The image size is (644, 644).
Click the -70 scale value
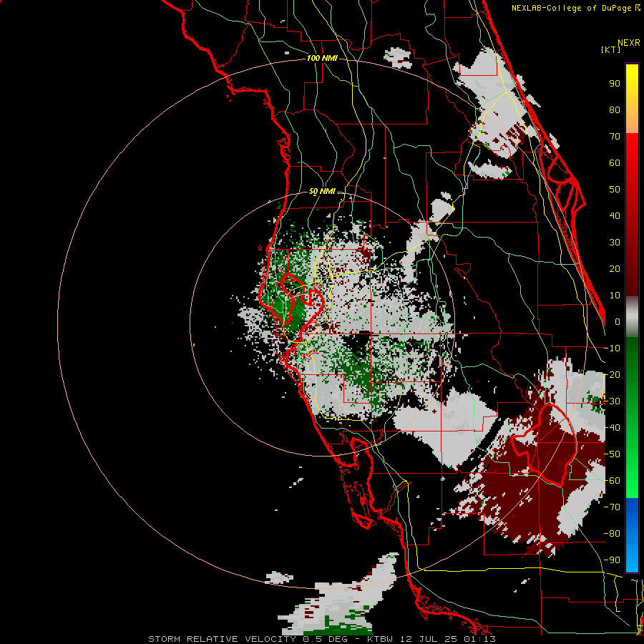[x=612, y=507]
